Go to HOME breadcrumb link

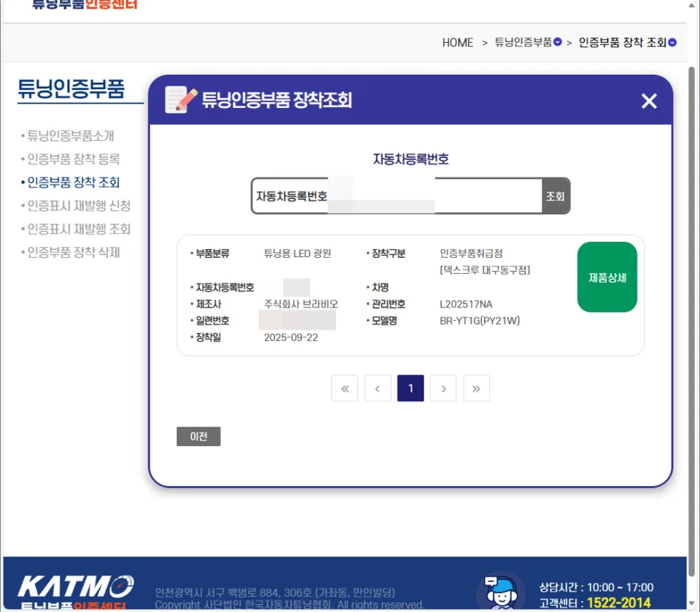point(458,42)
